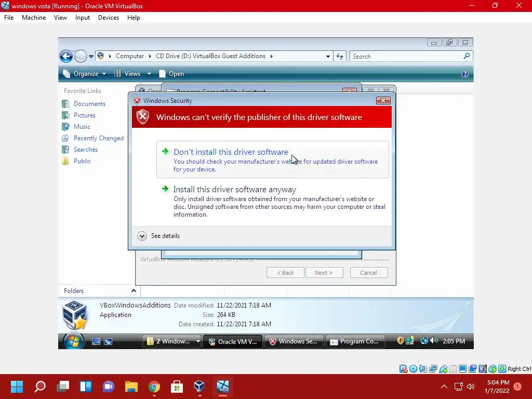Click the VirtualBox optical disk indicator
This screenshot has width=532, height=399.
tap(413, 369)
